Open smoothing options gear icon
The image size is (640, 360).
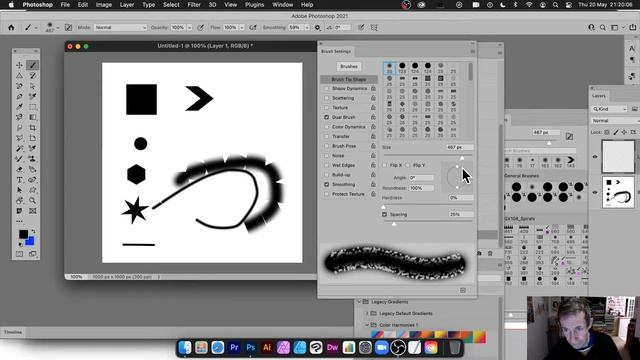point(318,27)
